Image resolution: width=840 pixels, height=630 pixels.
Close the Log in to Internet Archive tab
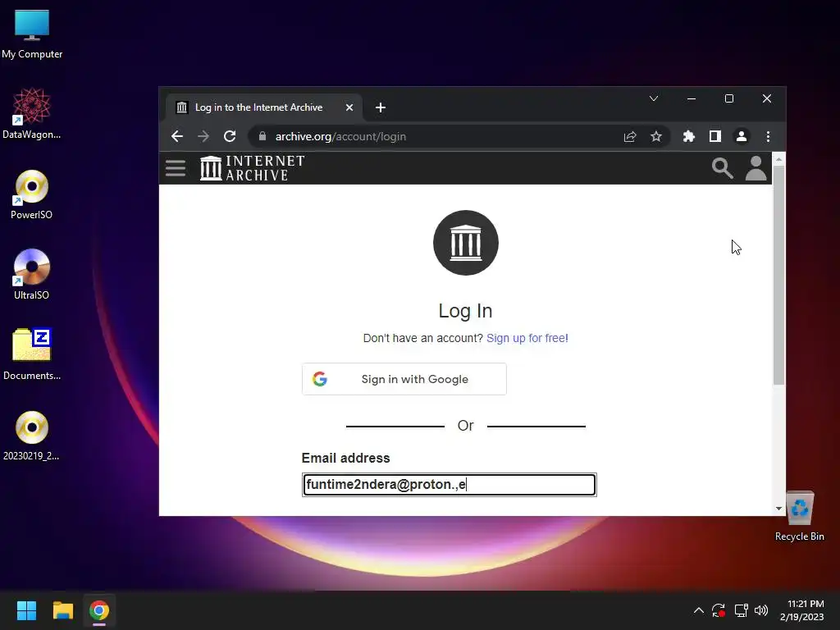tap(349, 107)
